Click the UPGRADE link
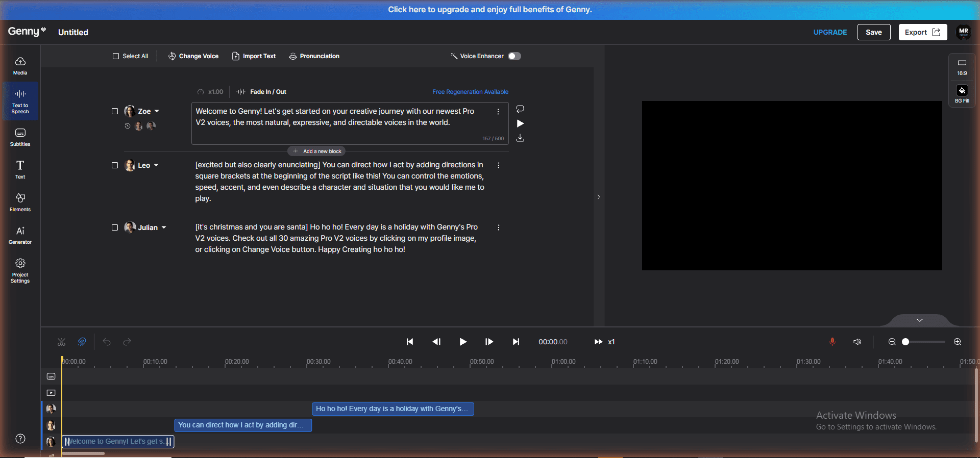 (x=830, y=32)
